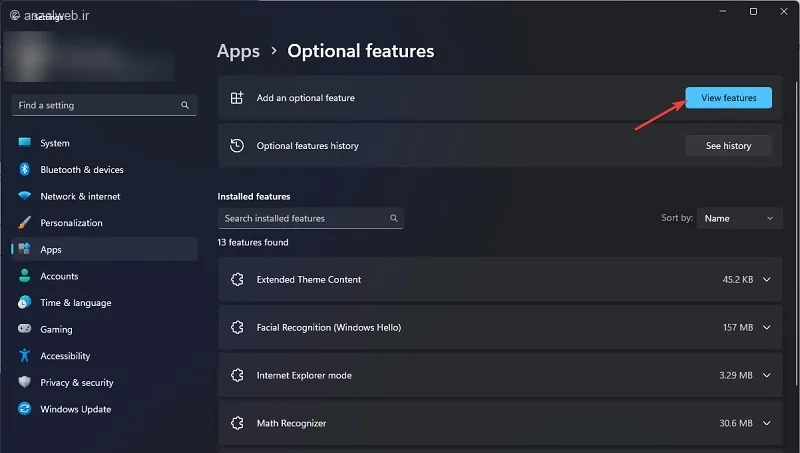Click the Windows Update sync icon
Image resolution: width=800 pixels, height=453 pixels.
pos(24,409)
